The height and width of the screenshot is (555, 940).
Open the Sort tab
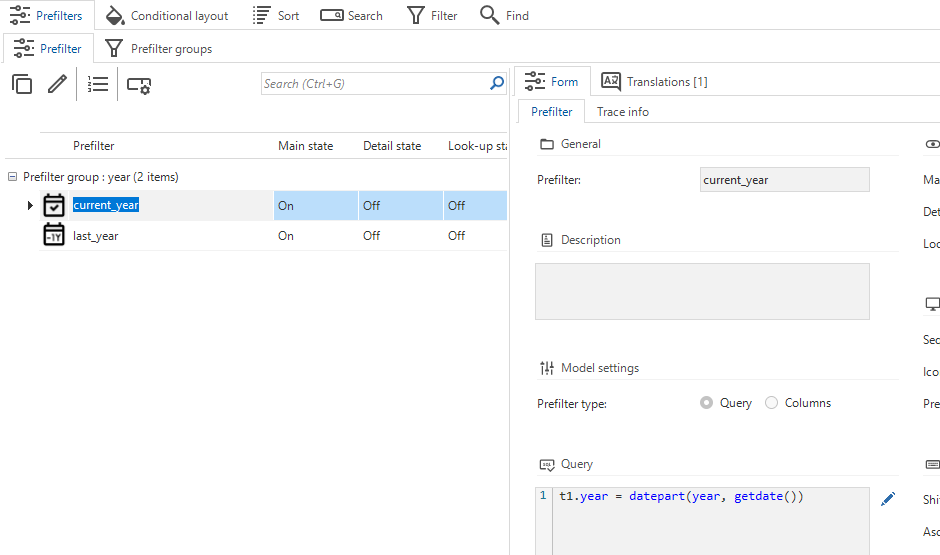275,16
